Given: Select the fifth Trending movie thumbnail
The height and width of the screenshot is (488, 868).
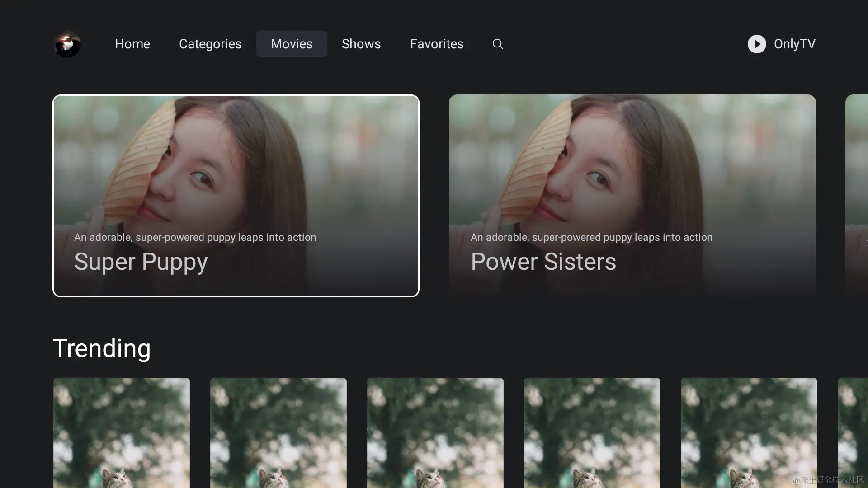Looking at the screenshot, I should [749, 432].
